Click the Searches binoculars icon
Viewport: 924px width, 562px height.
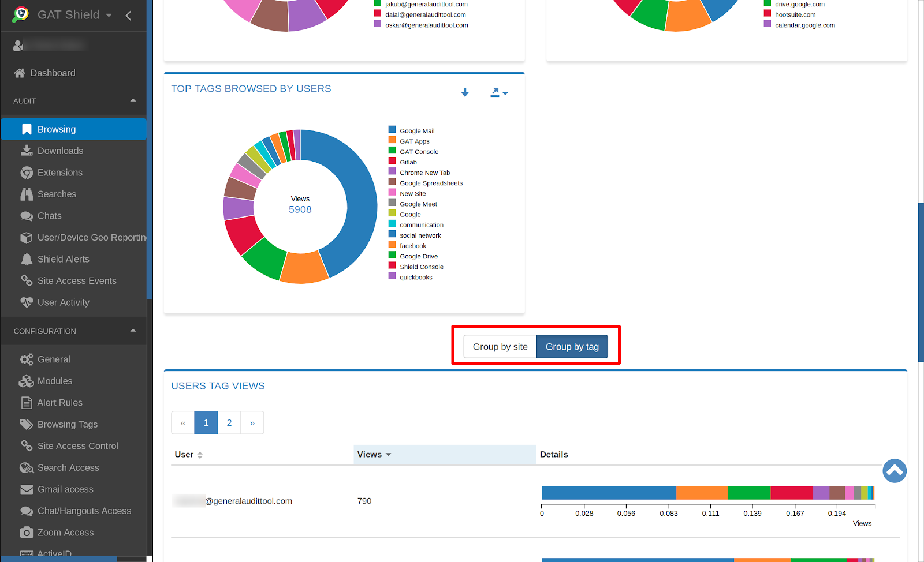pyautogui.click(x=27, y=194)
